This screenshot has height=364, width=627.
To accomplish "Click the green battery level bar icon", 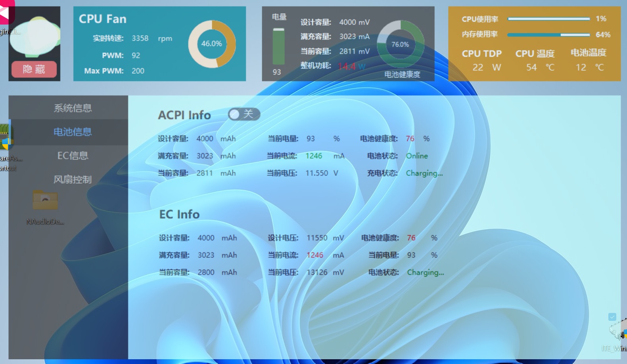I will [x=278, y=46].
